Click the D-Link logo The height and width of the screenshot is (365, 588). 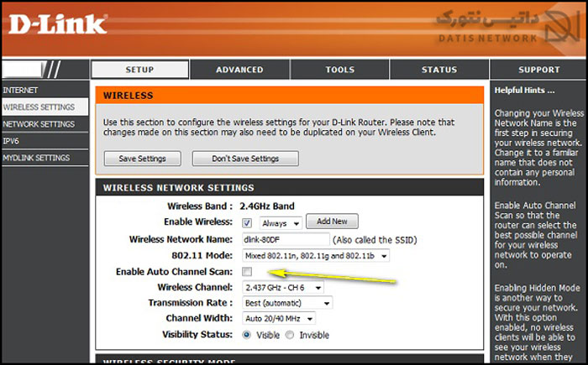(57, 25)
